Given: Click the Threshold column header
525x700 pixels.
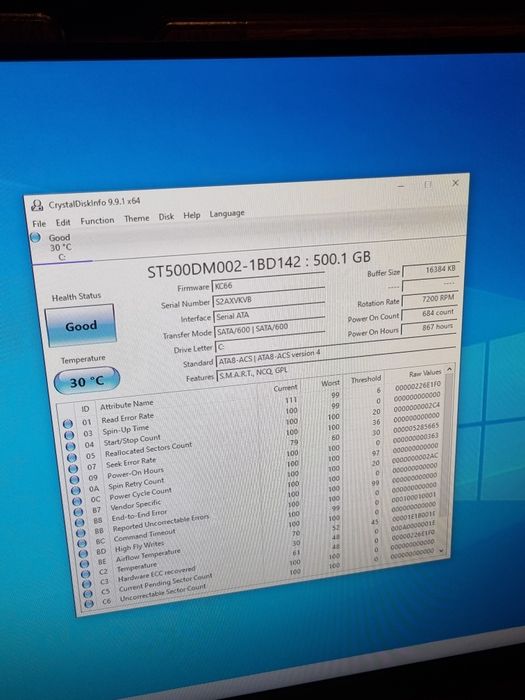Looking at the screenshot, I should click(366, 379).
